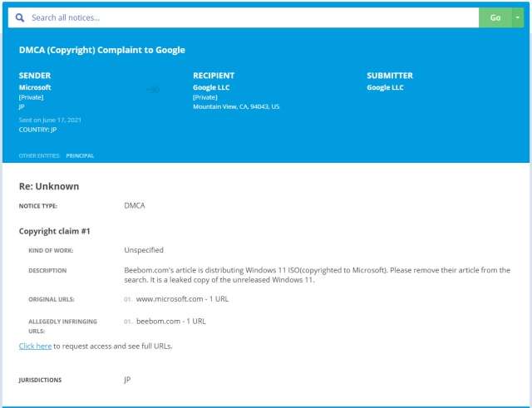Click the SENDER column header
Image resolution: width=532 pixels, height=408 pixels.
coord(35,76)
